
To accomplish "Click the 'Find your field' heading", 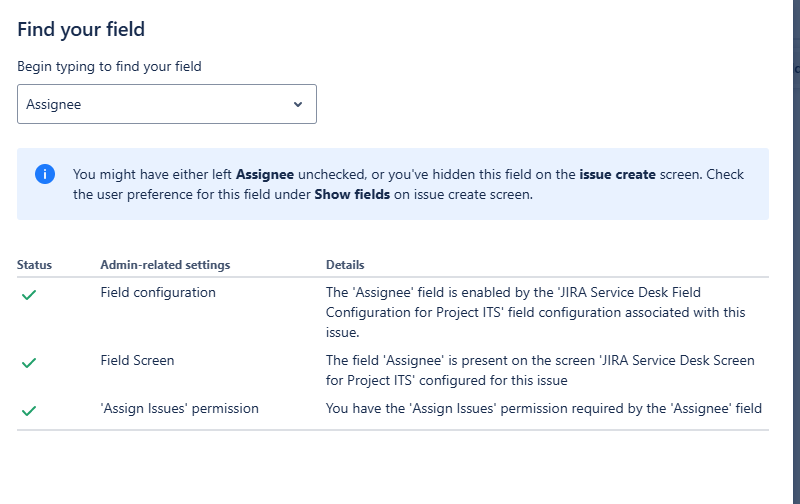I will [81, 30].
